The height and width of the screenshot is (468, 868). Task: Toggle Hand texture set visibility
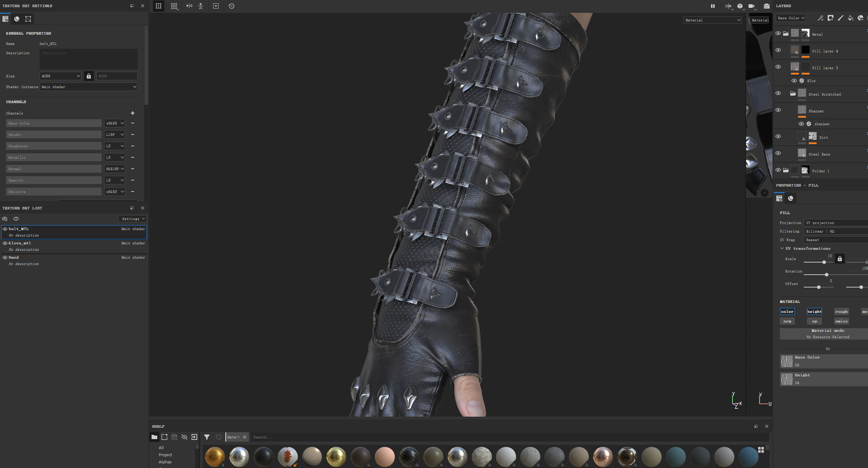point(5,257)
